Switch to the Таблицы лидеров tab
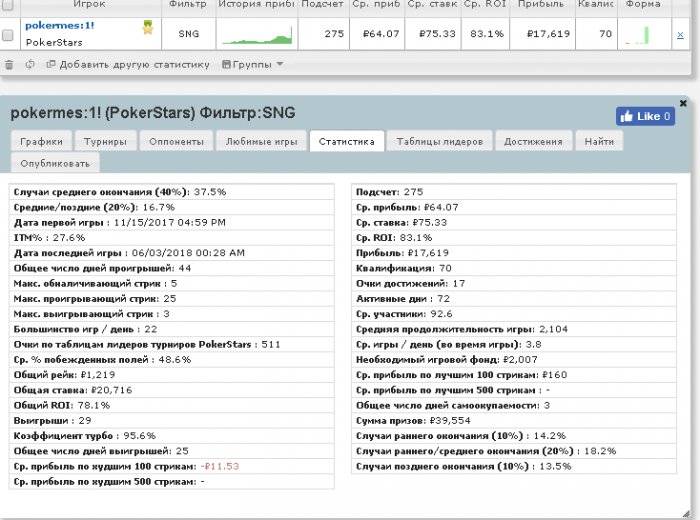Image resolution: width=700 pixels, height=520 pixels. tap(440, 141)
